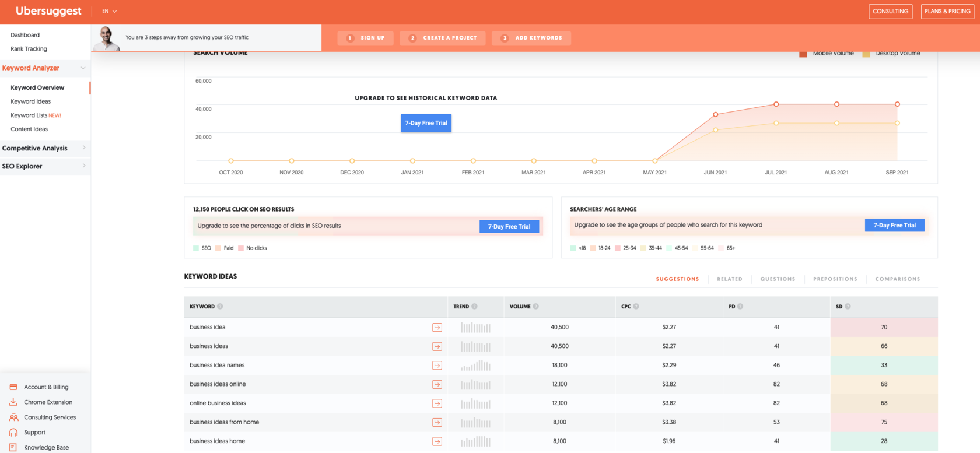Open the arrow icon for 'business ideas online'

pyautogui.click(x=437, y=384)
